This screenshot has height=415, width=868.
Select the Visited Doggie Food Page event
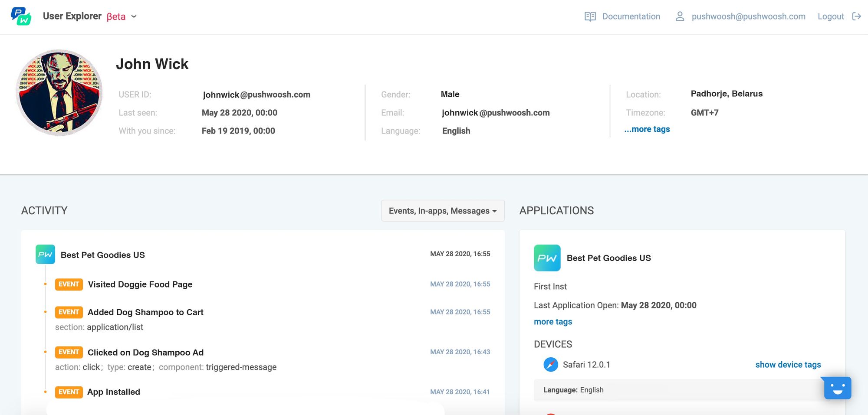(140, 284)
